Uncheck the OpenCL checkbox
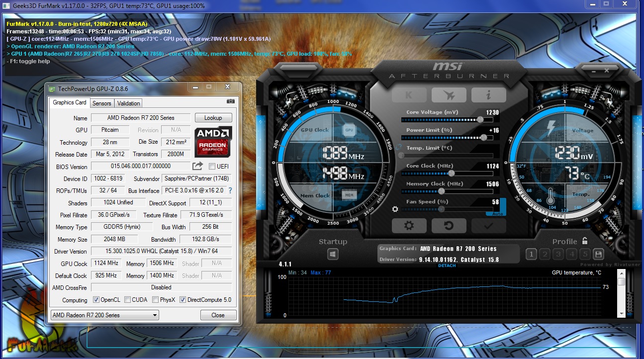Viewport: 644px width, 359px height. click(96, 300)
